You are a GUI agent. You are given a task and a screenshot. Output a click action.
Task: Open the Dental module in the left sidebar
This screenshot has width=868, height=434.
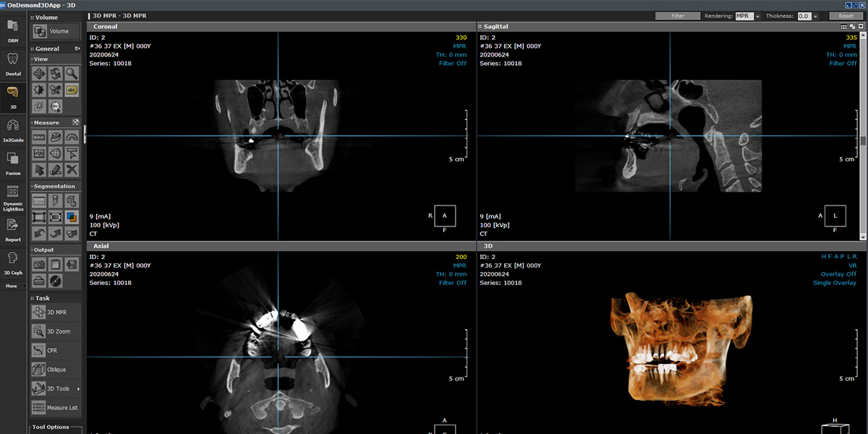[12, 64]
